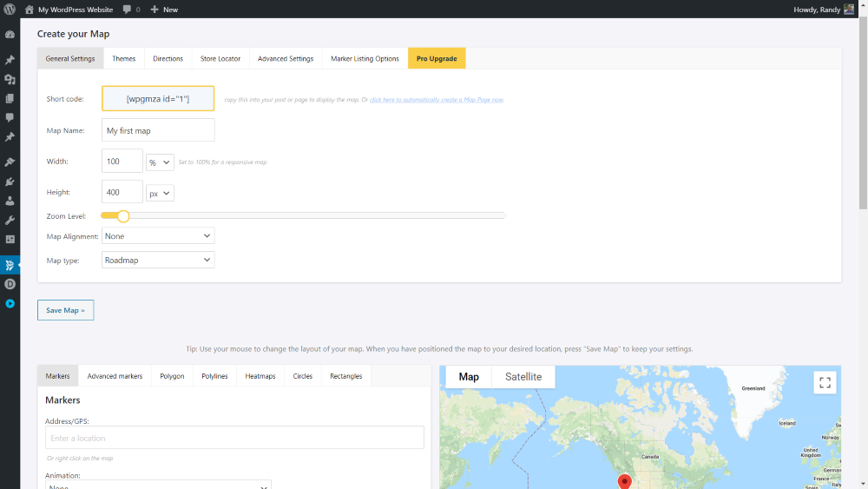
Task: Click the Save Map button
Action: [65, 310]
